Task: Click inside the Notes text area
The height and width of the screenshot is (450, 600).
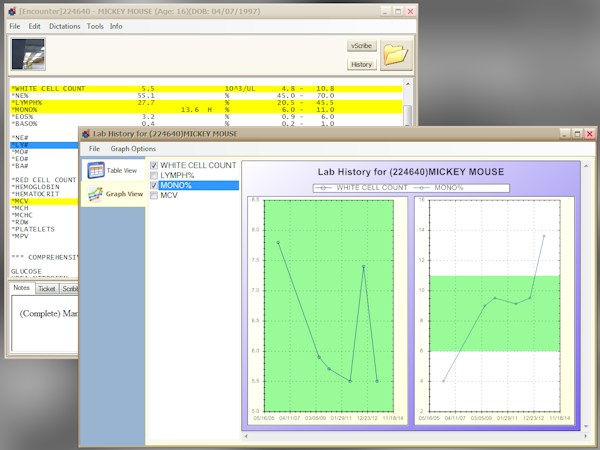Action: click(45, 323)
